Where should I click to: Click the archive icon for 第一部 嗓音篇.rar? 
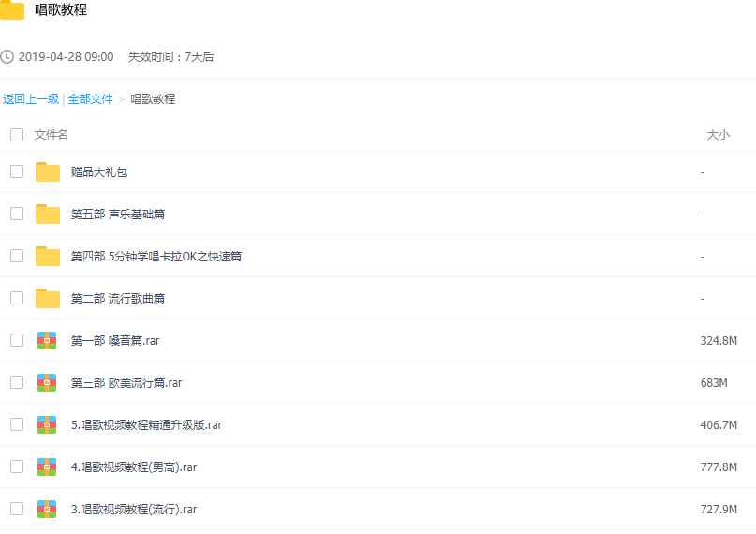[47, 340]
